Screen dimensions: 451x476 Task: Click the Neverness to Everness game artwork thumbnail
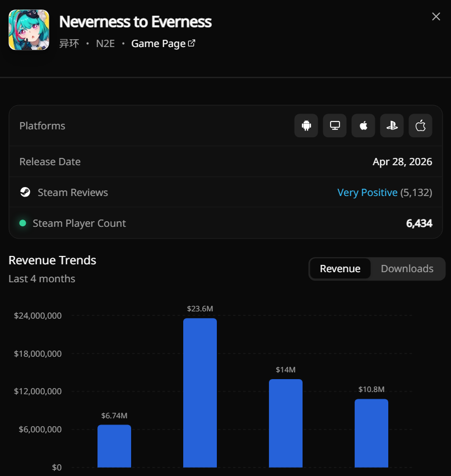[x=29, y=30]
